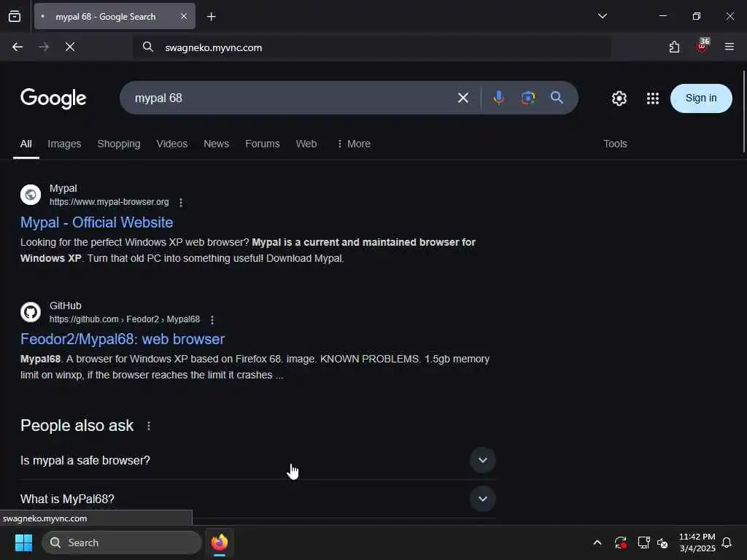Viewport: 747px width, 560px height.
Task: Stop loading the page
Action: tap(70, 47)
